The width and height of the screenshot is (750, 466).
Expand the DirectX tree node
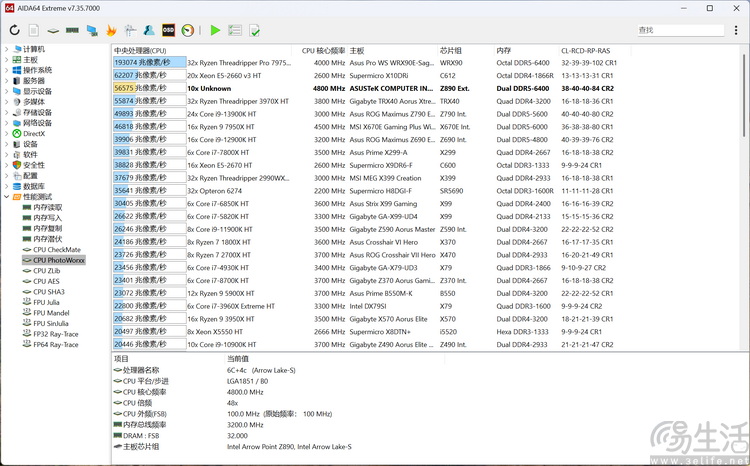click(7, 133)
